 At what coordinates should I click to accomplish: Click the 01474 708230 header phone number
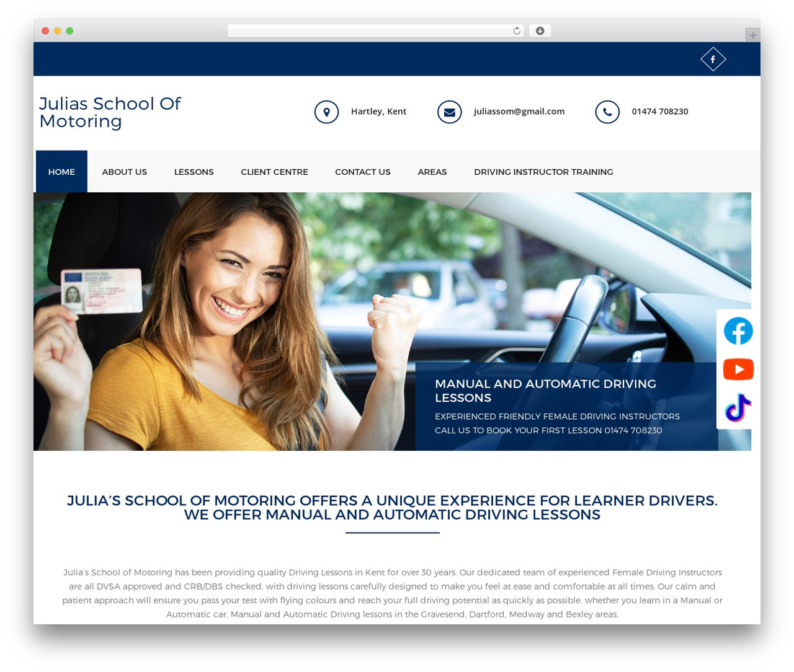point(660,112)
